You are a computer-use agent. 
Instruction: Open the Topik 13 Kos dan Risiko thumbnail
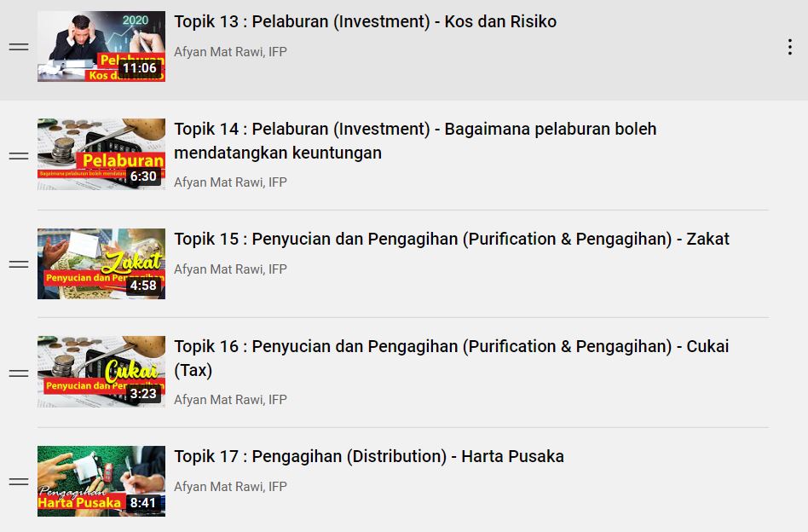[101, 46]
